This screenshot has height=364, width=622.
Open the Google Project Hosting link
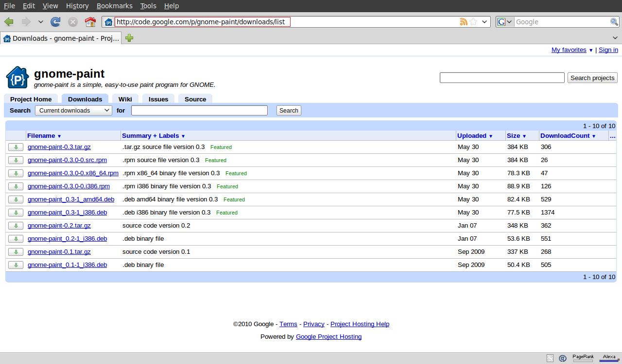[328, 337]
